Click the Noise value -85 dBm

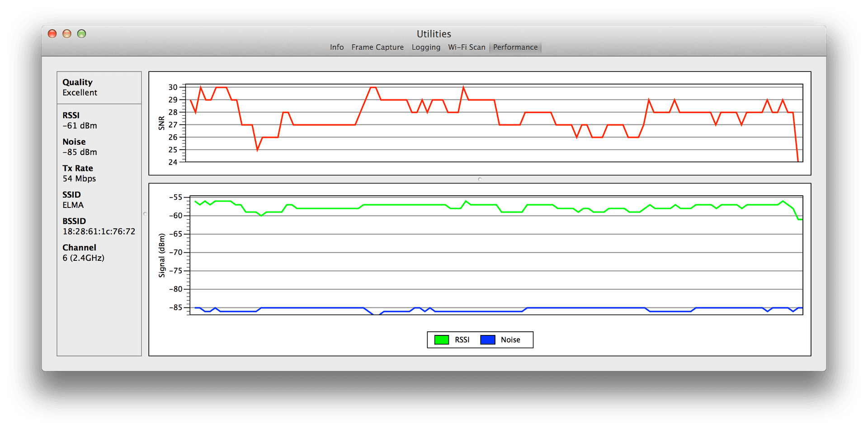point(80,152)
